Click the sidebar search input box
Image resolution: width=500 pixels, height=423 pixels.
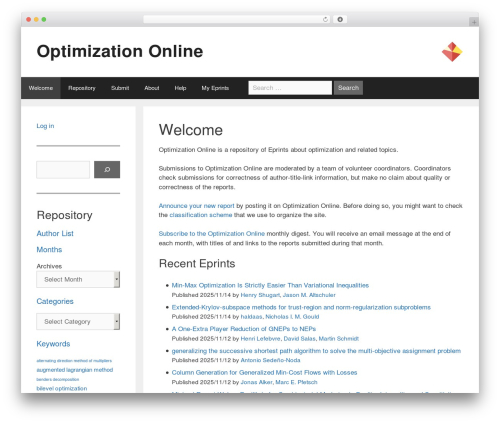coord(63,170)
